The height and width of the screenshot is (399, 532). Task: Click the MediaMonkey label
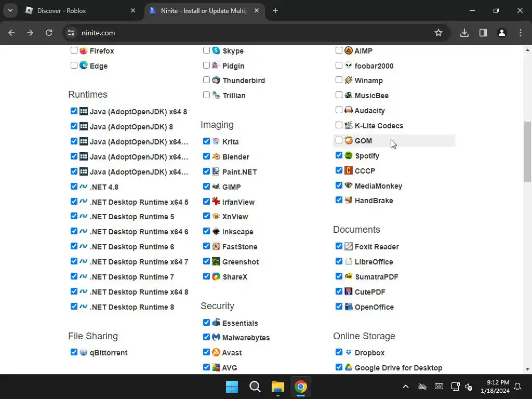pyautogui.click(x=378, y=186)
